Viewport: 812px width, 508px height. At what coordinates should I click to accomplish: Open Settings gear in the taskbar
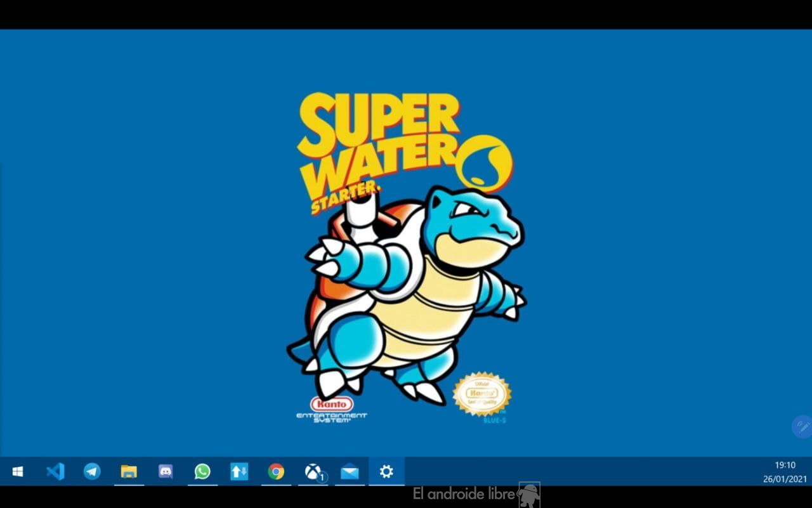point(386,471)
